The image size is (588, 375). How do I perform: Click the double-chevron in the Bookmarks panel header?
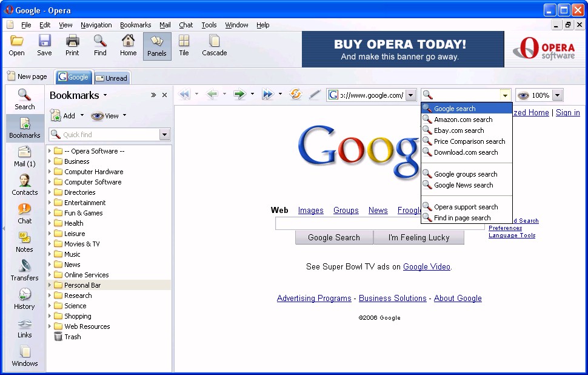click(x=153, y=95)
